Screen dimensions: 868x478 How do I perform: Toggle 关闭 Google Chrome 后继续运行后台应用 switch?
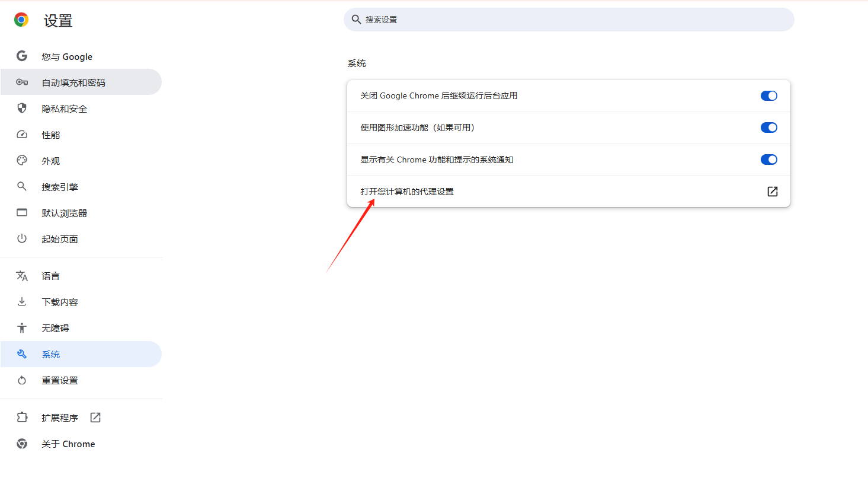click(x=769, y=95)
